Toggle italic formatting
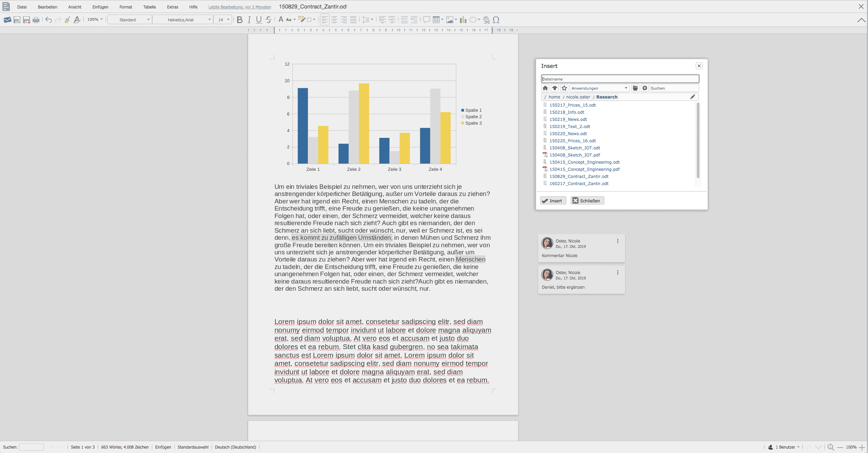The height and width of the screenshot is (453, 868). pyautogui.click(x=249, y=19)
